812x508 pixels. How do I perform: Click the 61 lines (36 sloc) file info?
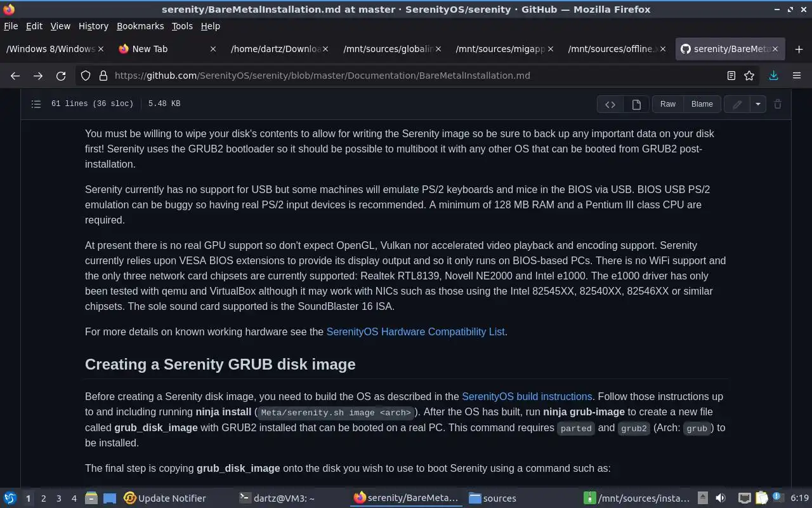(x=92, y=104)
